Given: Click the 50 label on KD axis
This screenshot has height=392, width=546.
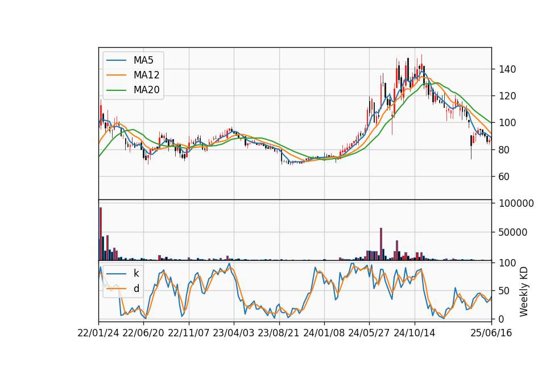Looking at the screenshot, I should click(504, 291).
